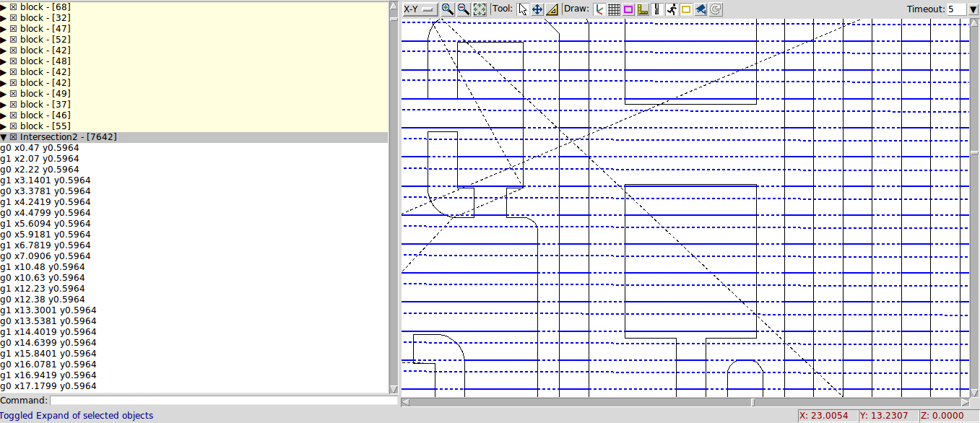Toggle the checkbox of block [32]
The height and width of the screenshot is (423, 980).
coord(14,17)
